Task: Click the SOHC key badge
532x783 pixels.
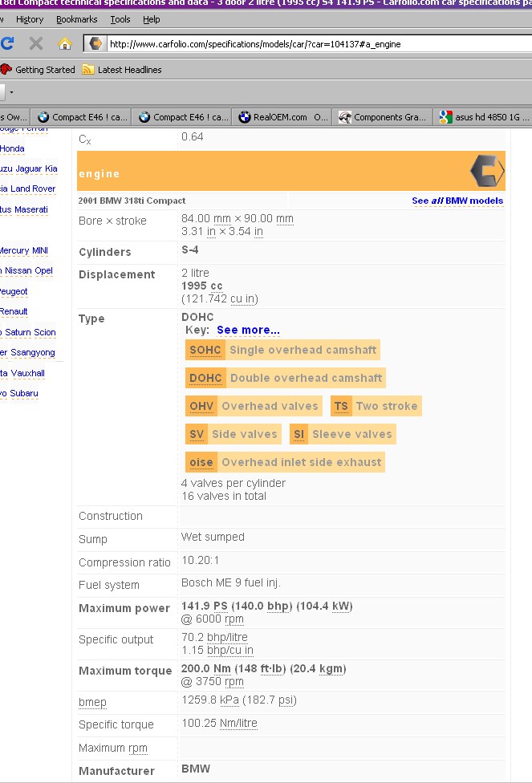Action: pos(282,350)
